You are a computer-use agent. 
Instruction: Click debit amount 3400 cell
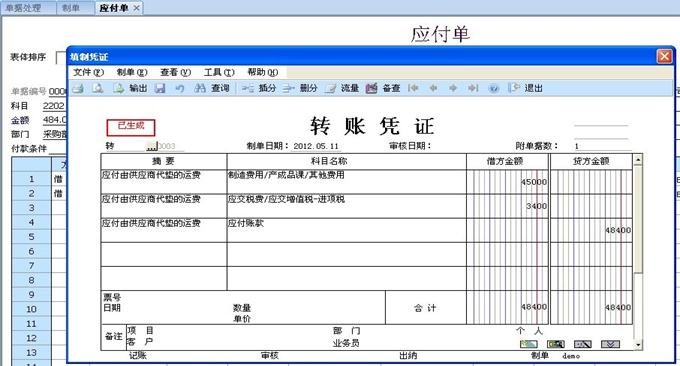(x=507, y=206)
